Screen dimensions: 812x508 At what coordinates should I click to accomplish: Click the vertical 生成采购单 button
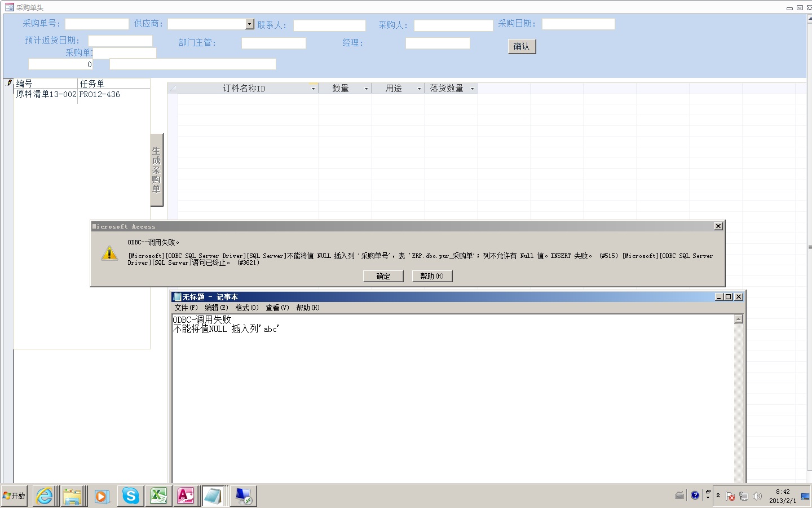[x=156, y=170]
